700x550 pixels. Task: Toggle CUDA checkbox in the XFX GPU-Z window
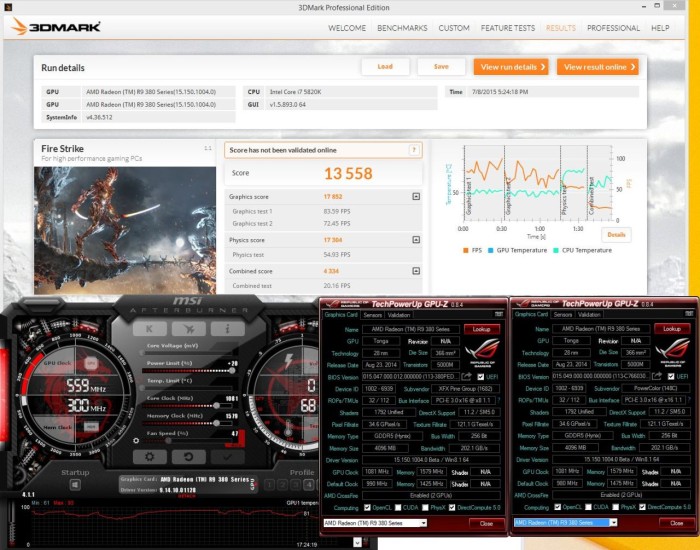[x=398, y=508]
